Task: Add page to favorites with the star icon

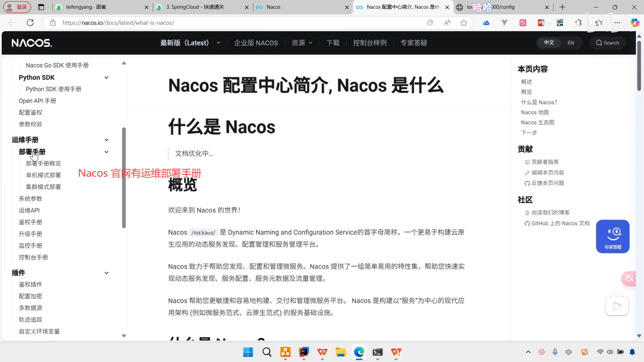Action: coord(464,23)
